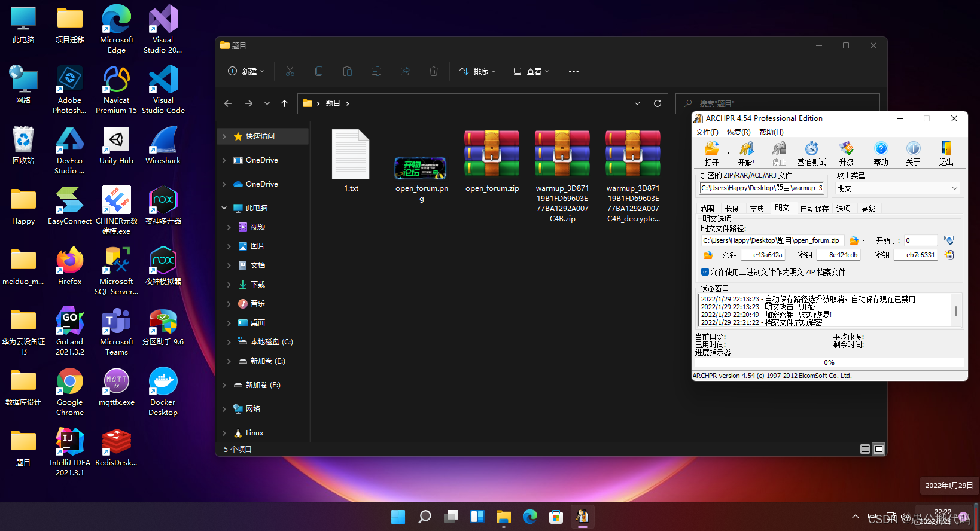Click the Refresh icon in Explorer address bar
The width and height of the screenshot is (980, 531).
658,103
